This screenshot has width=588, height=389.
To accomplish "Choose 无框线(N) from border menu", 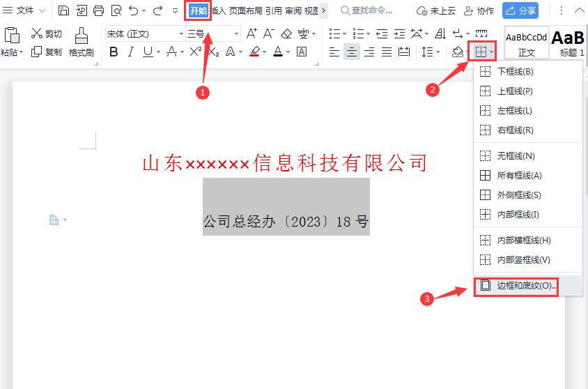I will click(528, 156).
